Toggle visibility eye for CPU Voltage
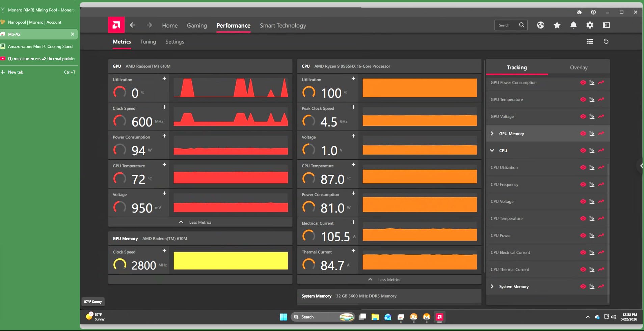 click(x=583, y=201)
